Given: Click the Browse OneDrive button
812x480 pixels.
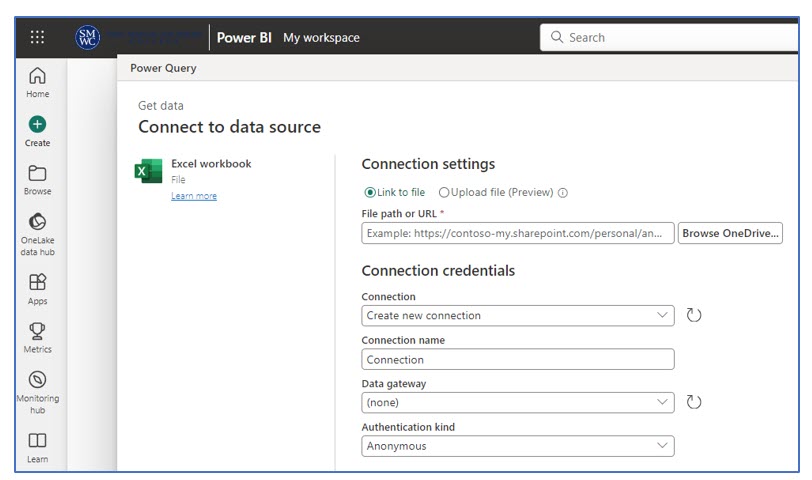Looking at the screenshot, I should tap(730, 233).
